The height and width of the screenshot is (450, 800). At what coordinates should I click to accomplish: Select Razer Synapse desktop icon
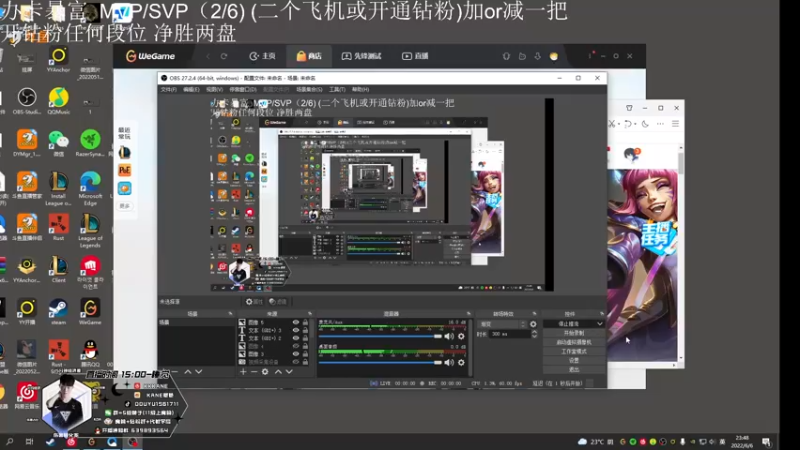pyautogui.click(x=90, y=143)
